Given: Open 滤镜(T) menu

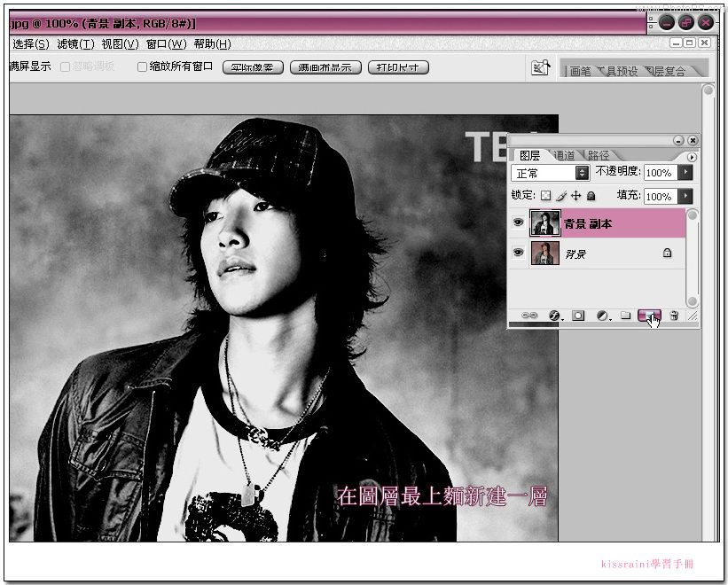Looking at the screenshot, I should [75, 44].
